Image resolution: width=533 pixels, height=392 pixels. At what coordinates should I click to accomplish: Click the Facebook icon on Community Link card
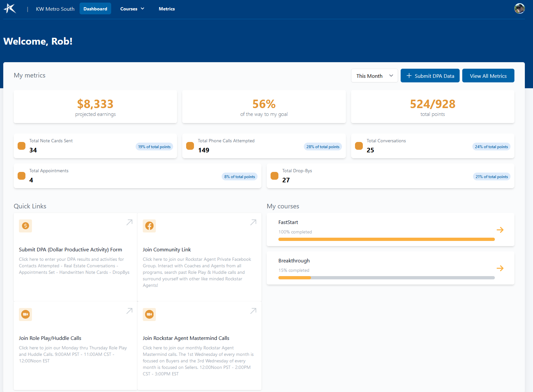(149, 226)
